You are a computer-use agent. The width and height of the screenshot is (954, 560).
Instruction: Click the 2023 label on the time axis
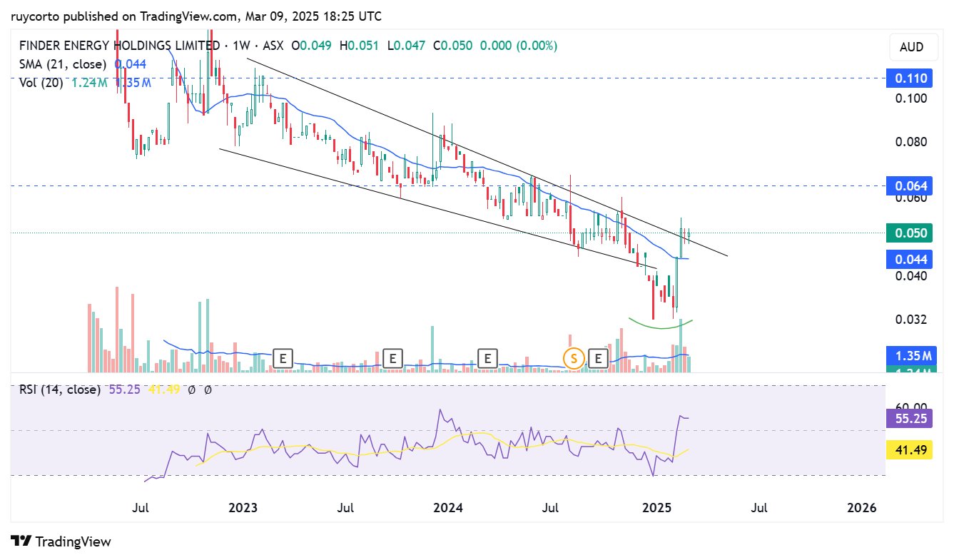point(243,508)
